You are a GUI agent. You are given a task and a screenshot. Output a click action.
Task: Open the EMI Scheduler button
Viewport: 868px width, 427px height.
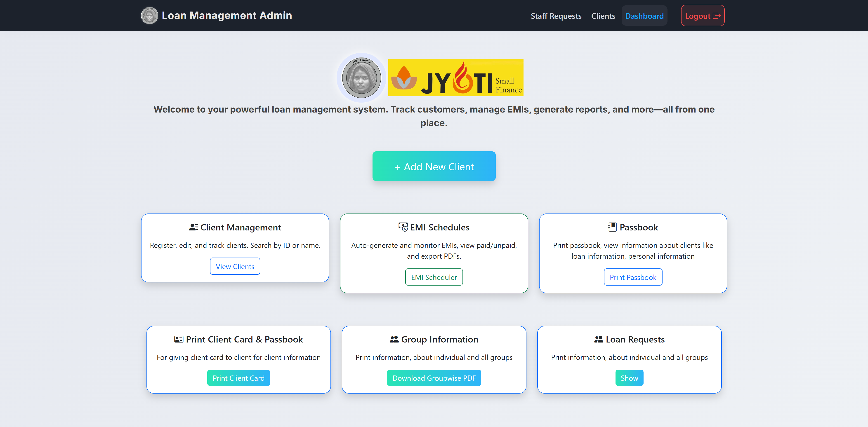point(434,277)
